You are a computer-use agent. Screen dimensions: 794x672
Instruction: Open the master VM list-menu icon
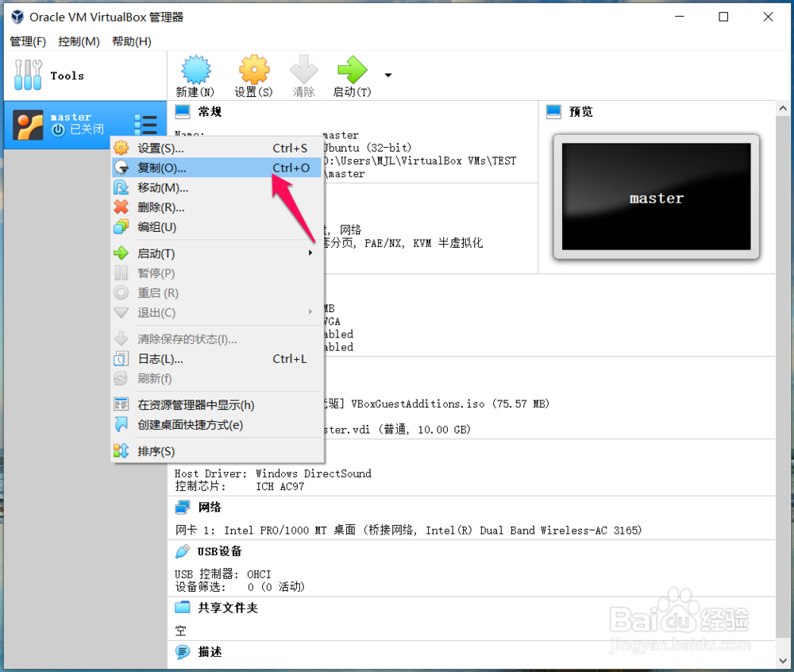click(146, 124)
